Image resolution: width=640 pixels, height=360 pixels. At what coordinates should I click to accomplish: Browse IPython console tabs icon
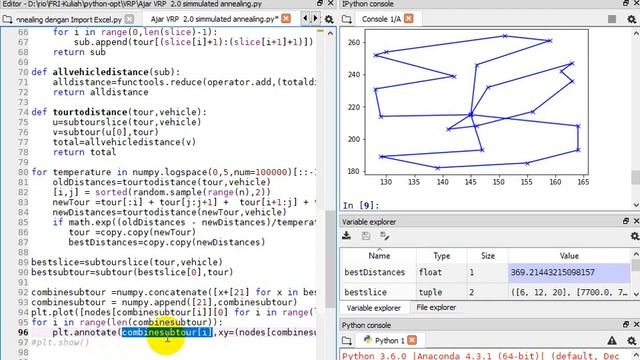347,19
